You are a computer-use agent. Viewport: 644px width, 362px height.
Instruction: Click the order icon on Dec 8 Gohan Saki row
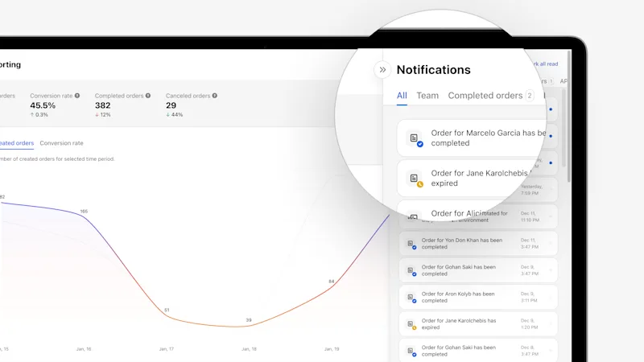click(x=411, y=352)
